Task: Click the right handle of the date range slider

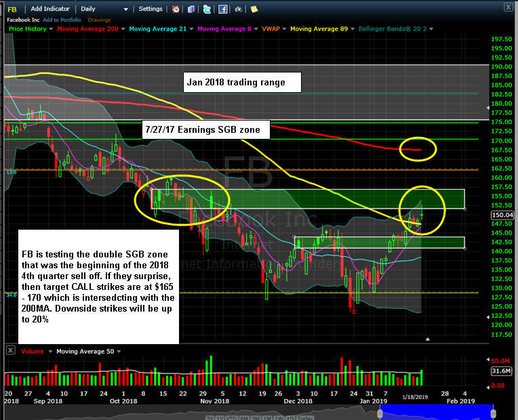Action: coord(493,413)
